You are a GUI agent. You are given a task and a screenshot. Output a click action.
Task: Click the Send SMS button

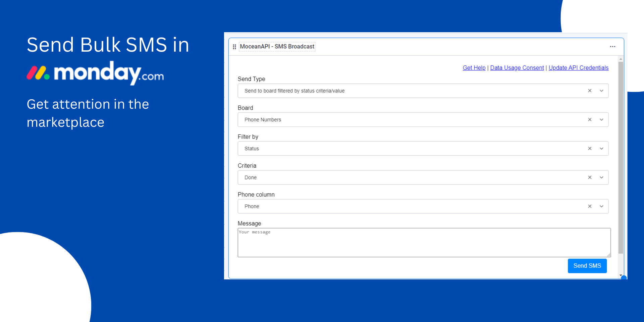587,266
